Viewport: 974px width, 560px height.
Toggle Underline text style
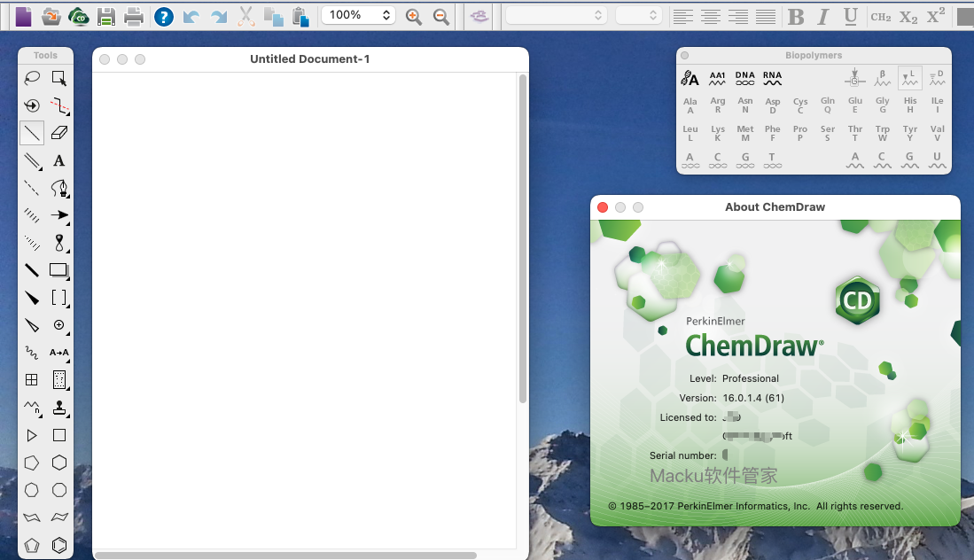click(851, 16)
